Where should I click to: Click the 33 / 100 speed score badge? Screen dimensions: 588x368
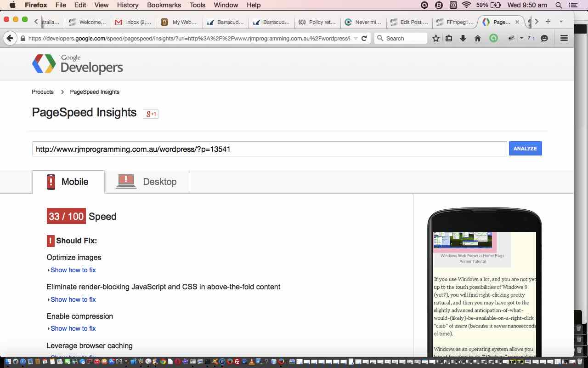tap(66, 216)
